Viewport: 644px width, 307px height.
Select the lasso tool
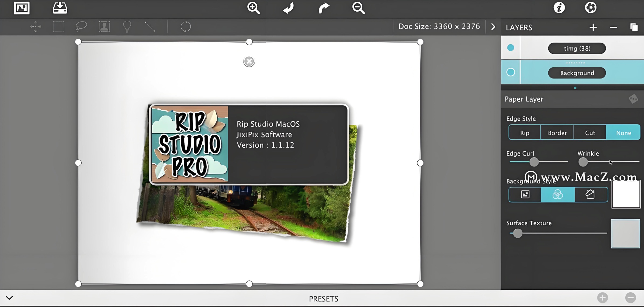(x=81, y=27)
